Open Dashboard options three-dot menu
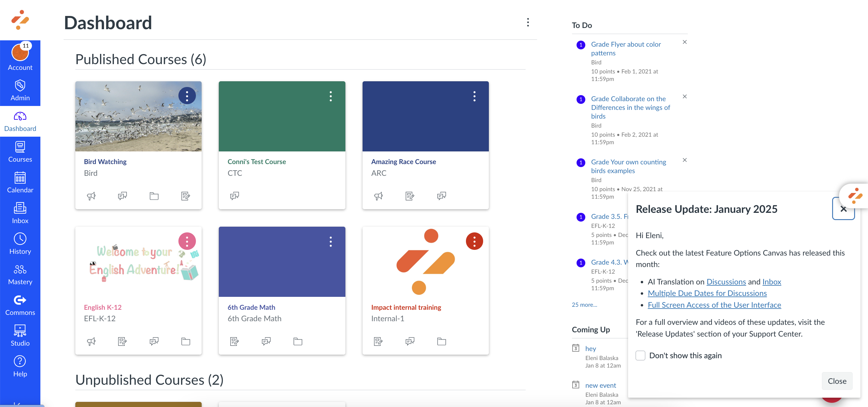Screen dimensions: 868x407 click(x=528, y=23)
